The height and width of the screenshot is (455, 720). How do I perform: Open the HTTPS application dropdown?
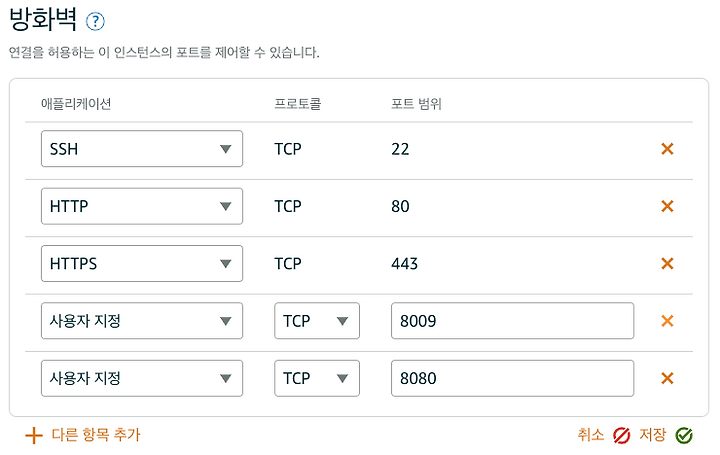point(142,264)
